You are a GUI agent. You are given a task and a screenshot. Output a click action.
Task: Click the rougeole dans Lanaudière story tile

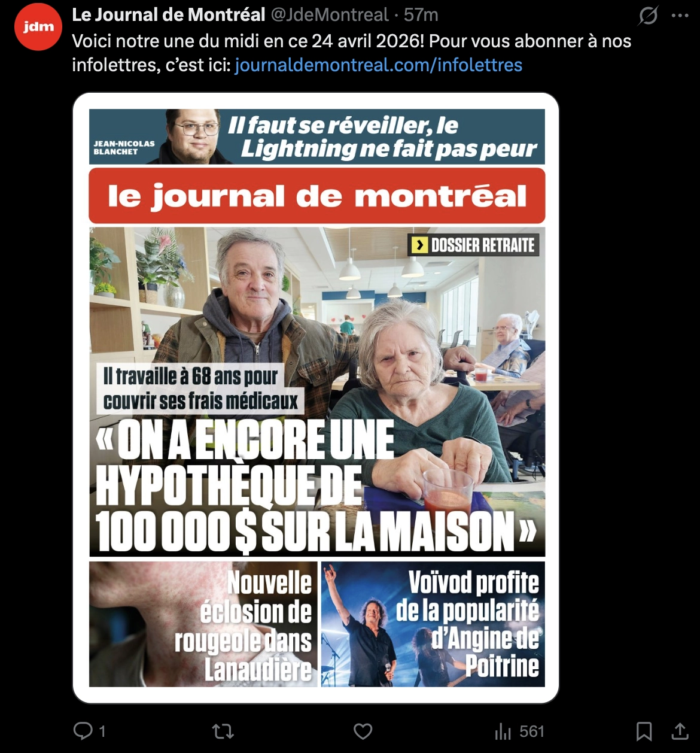(x=203, y=624)
